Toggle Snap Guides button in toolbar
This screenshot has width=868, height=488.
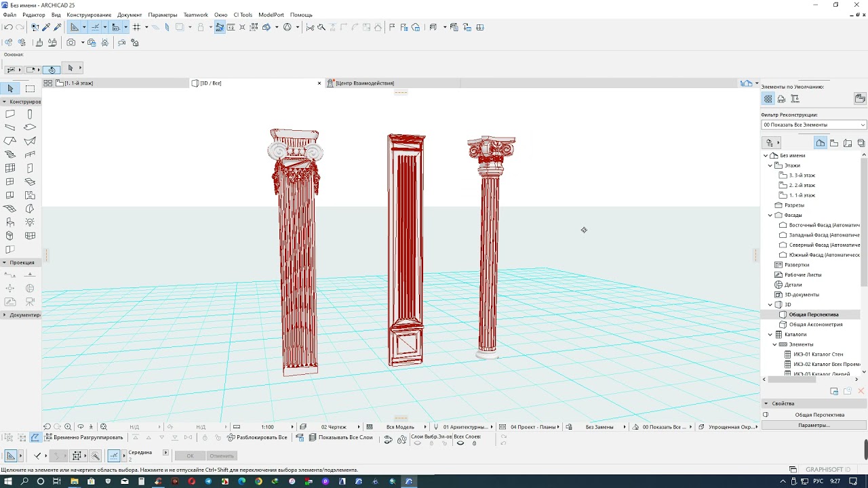point(95,27)
